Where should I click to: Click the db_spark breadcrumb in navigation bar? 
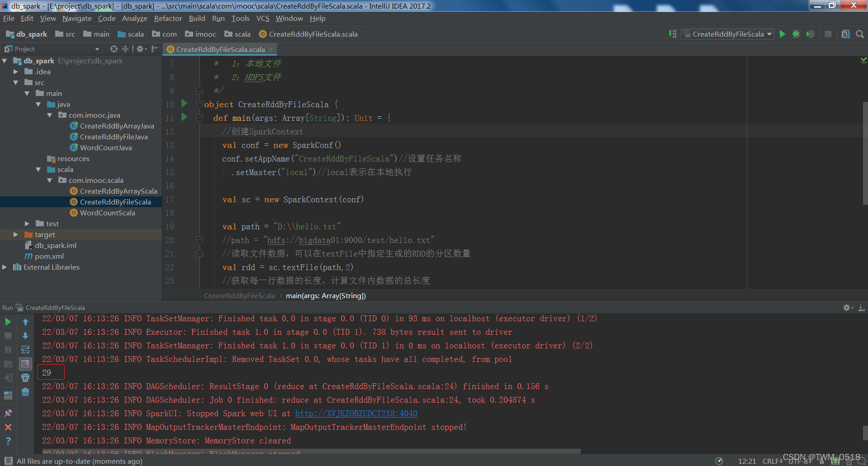pos(27,34)
